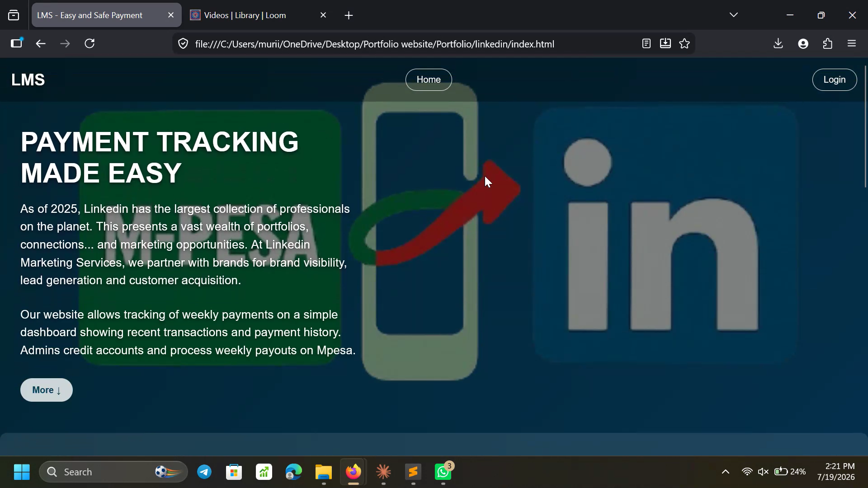Open the Windows Start menu

[x=22, y=472]
